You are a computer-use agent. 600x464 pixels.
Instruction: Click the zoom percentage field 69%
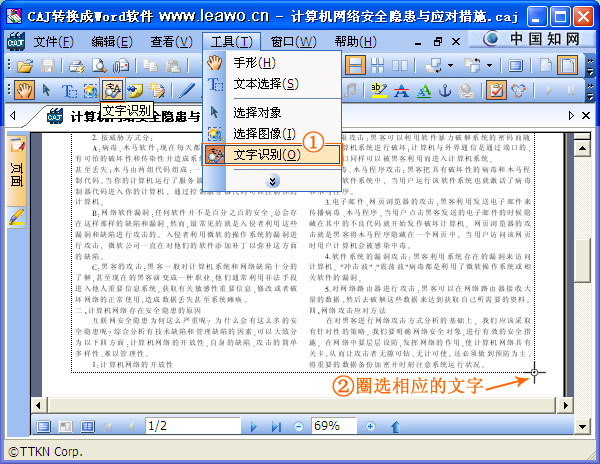(x=334, y=426)
